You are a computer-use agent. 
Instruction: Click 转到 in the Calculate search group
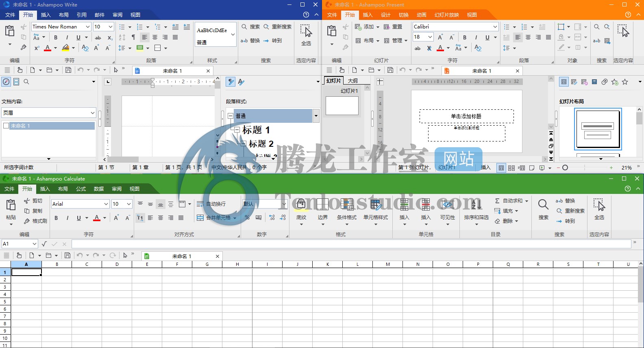(x=566, y=221)
